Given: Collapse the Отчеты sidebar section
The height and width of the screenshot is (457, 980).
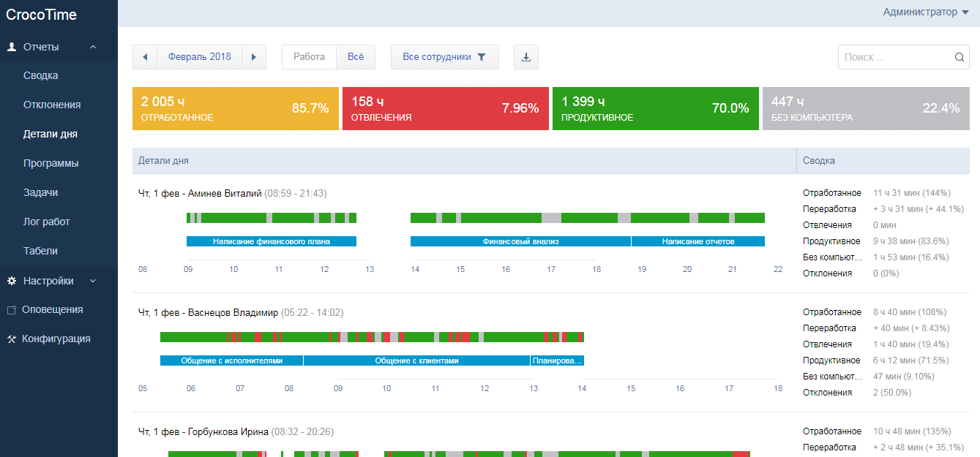Looking at the screenshot, I should [x=93, y=47].
